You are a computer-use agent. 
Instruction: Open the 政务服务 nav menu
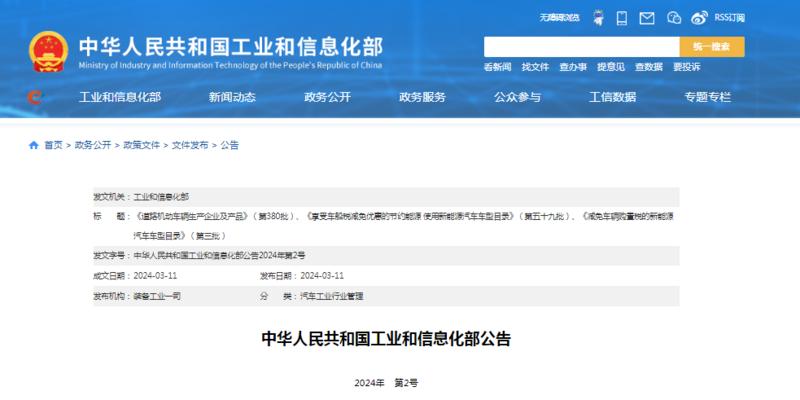click(x=422, y=97)
